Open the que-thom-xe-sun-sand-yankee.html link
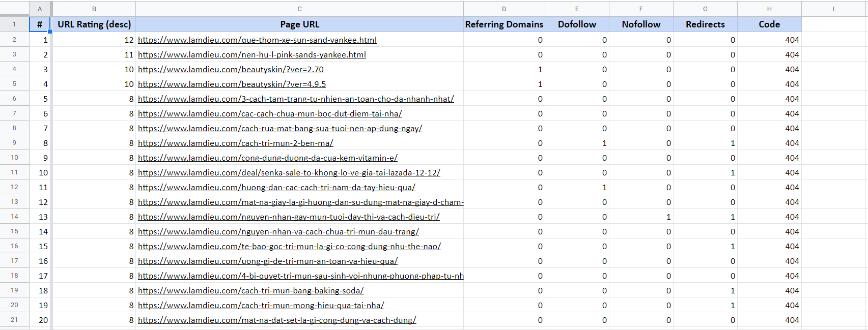 257,40
